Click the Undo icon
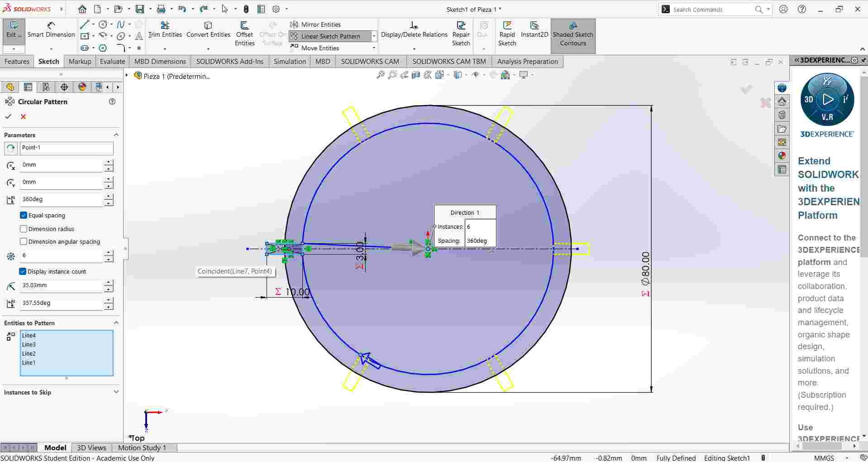 pos(182,9)
